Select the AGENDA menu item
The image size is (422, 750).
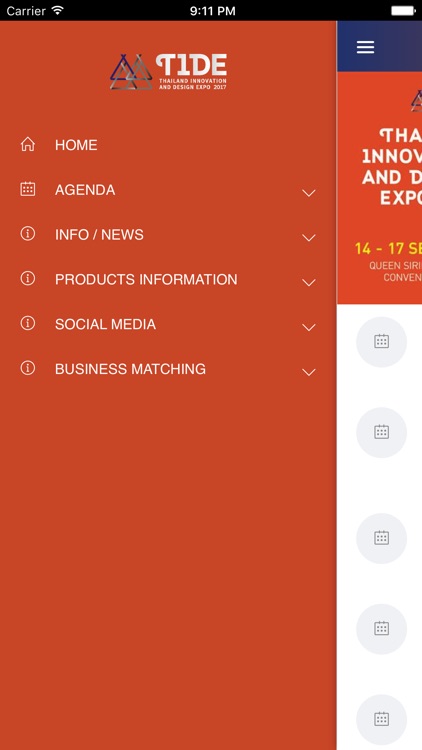pos(85,190)
